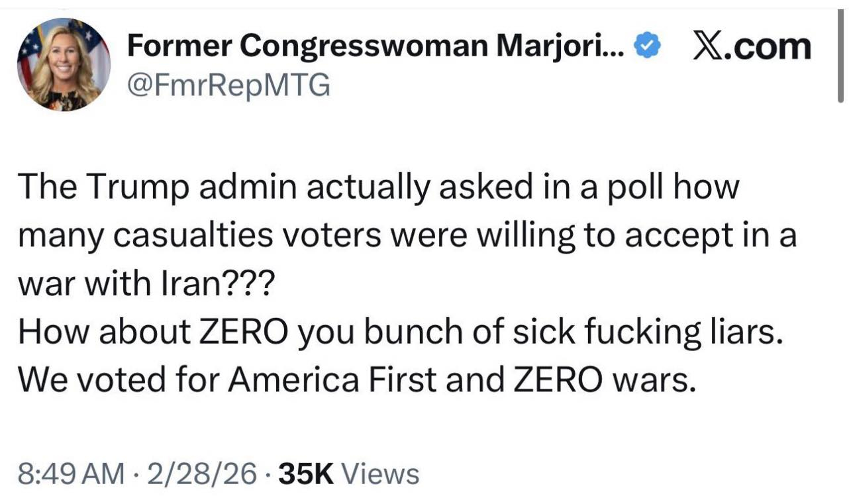The height and width of the screenshot is (504, 849).
Task: Click the 2/28/26 date
Action: (x=202, y=474)
